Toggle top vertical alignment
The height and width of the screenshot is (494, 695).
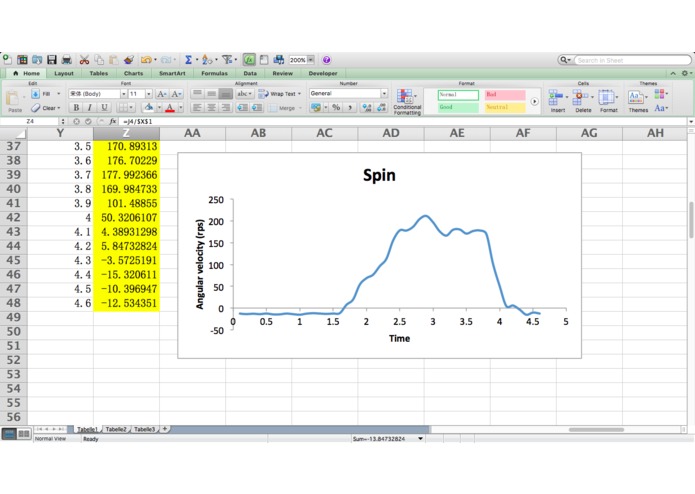tap(197, 93)
